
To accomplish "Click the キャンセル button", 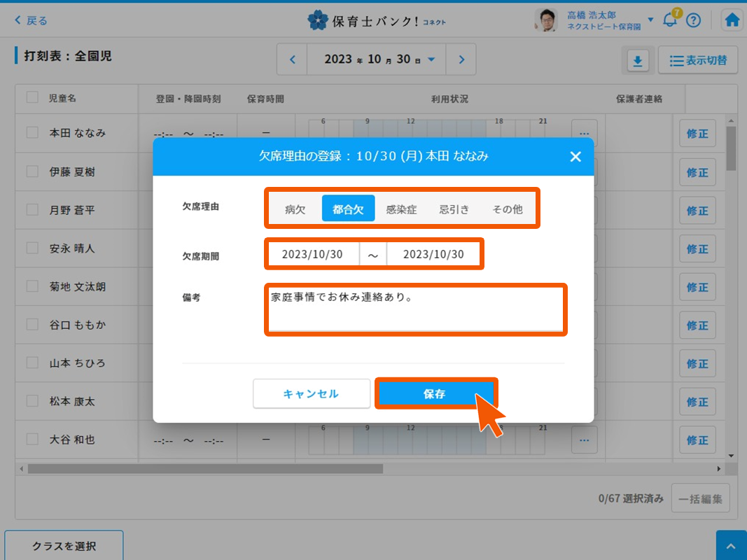I will click(x=311, y=394).
